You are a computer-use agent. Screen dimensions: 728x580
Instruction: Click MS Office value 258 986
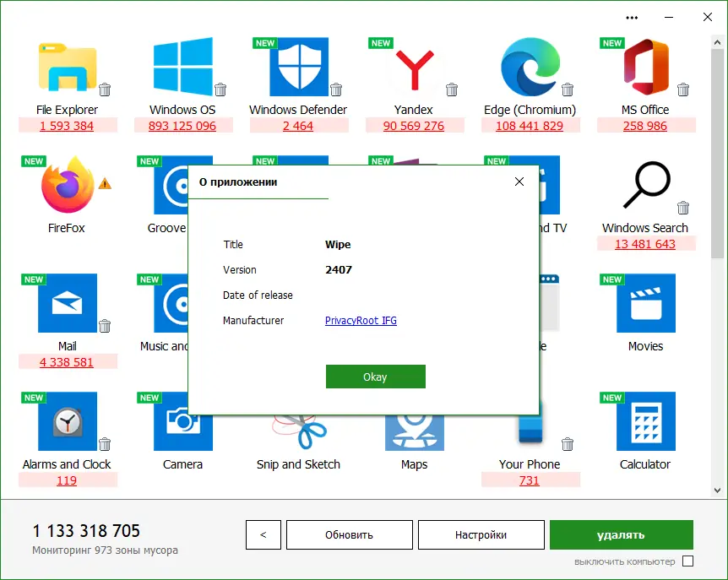(645, 126)
